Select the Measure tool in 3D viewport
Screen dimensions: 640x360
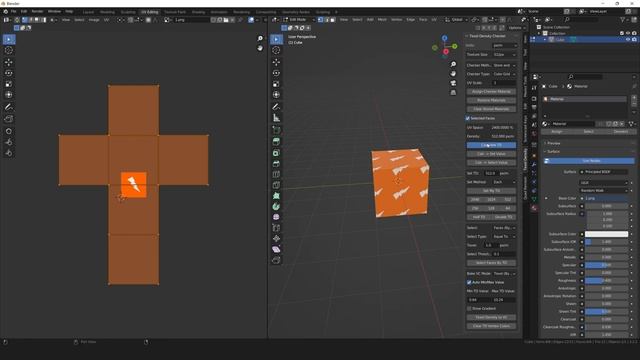[x=276, y=118]
